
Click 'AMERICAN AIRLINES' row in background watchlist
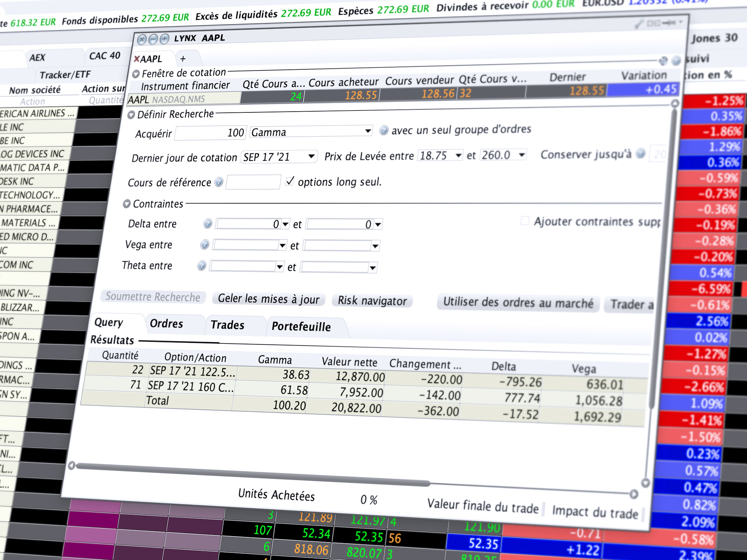[x=39, y=113]
